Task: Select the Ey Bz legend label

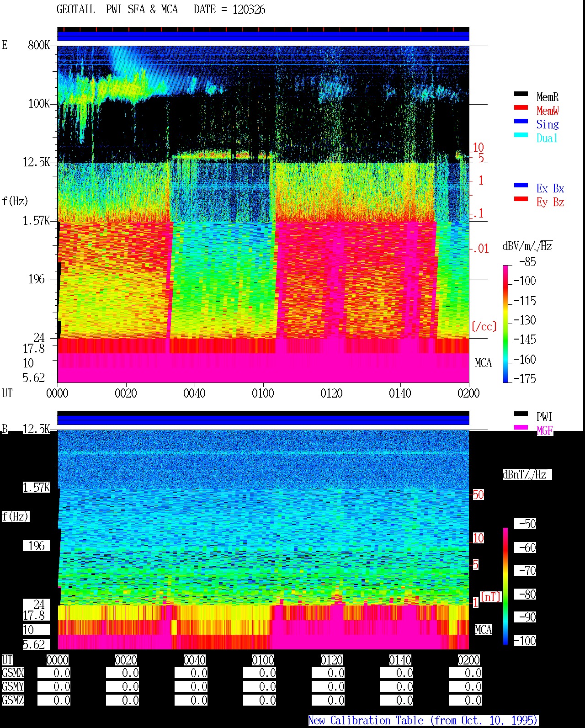Action: [x=550, y=202]
